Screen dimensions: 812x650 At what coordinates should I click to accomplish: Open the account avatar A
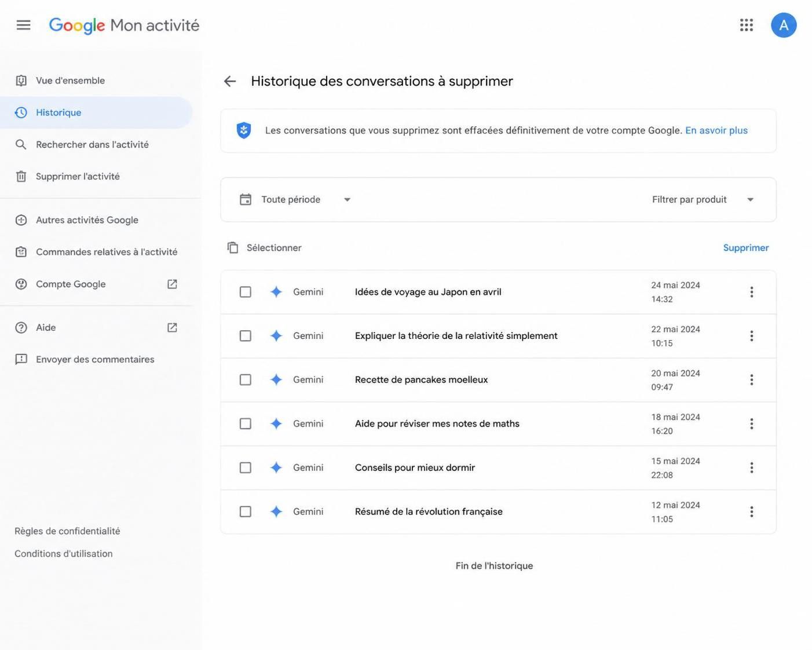tap(784, 25)
